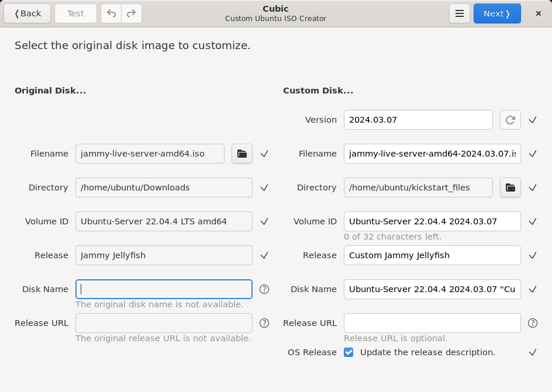Focus the custom Disk Name field
The image size is (552, 392).
pos(432,289)
